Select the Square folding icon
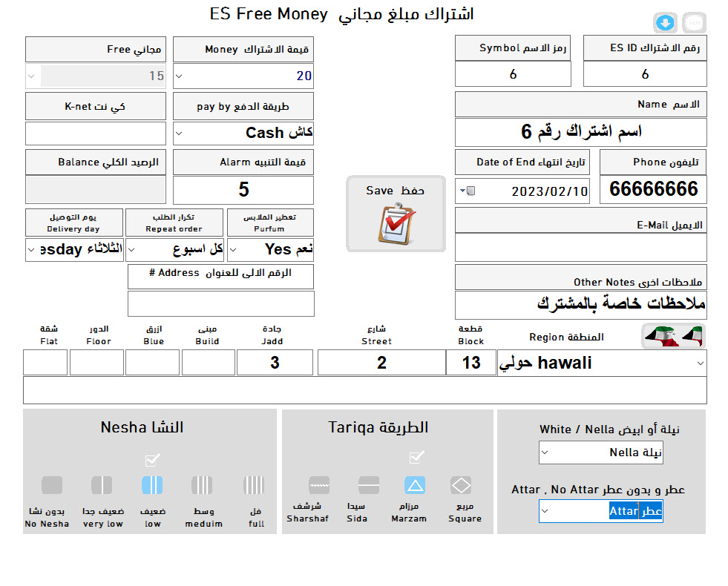728x586 pixels. tap(461, 485)
